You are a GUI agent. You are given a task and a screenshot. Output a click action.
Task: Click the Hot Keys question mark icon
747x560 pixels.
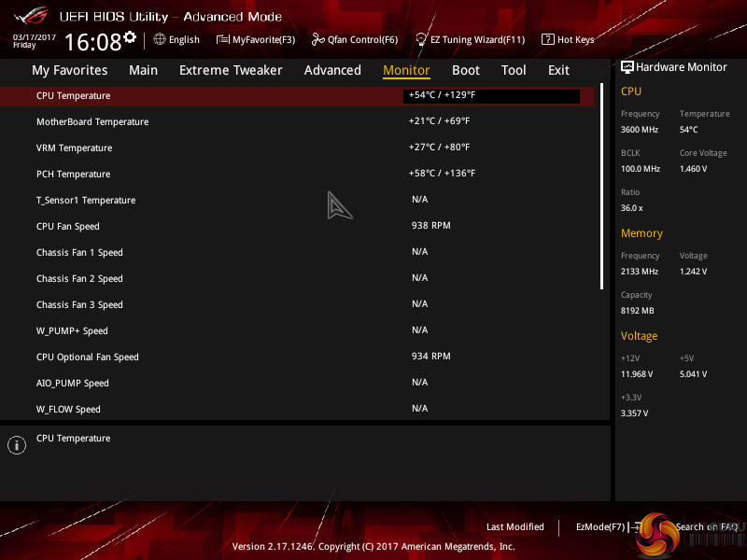coord(547,39)
